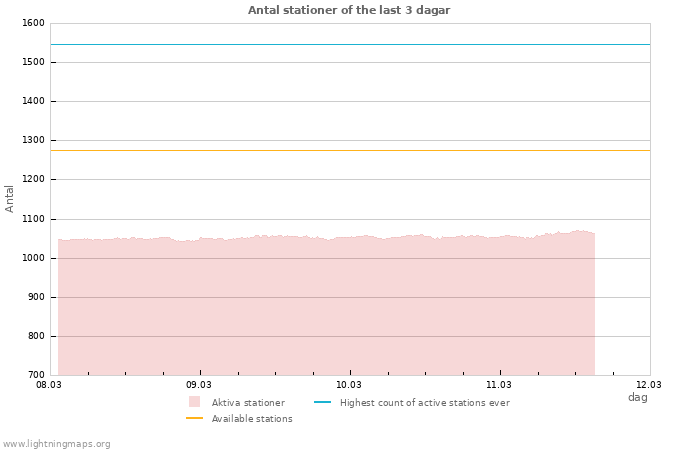Click the 700 y-axis value

click(x=35, y=375)
